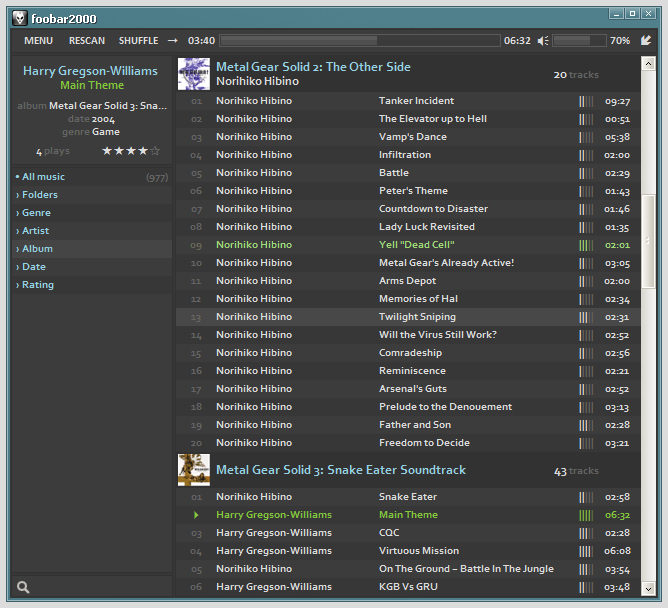Expand the Rating filter

click(92, 285)
